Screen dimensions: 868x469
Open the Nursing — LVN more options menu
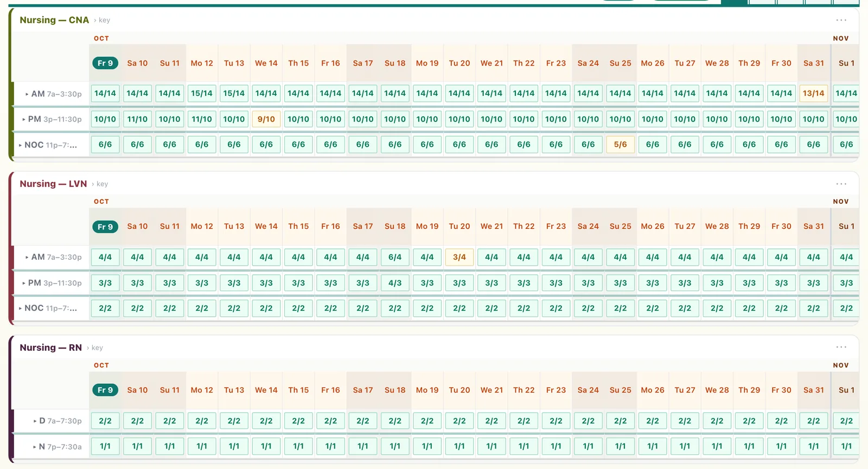coord(841,184)
